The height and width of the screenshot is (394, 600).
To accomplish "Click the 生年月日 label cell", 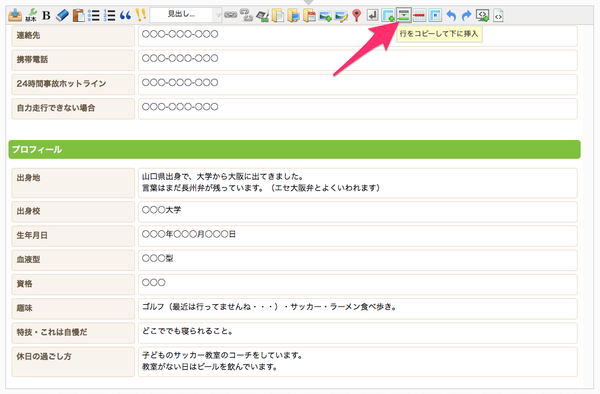I will [73, 236].
